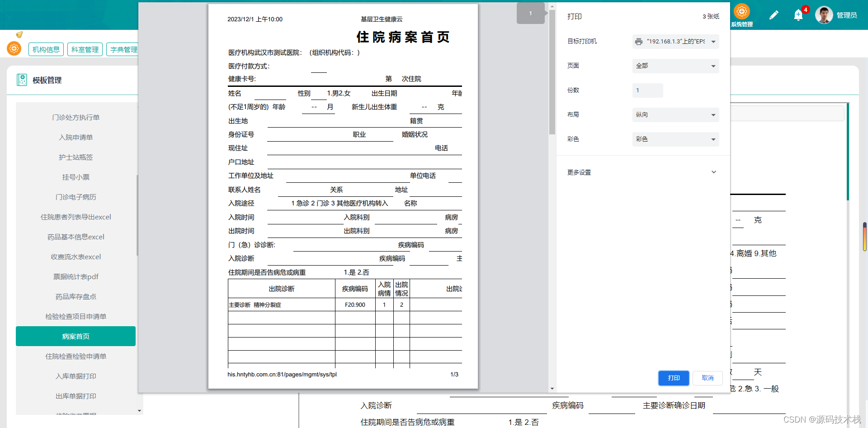Click the 管理员 username text
Screen dimensions: 868x428
[x=847, y=15]
